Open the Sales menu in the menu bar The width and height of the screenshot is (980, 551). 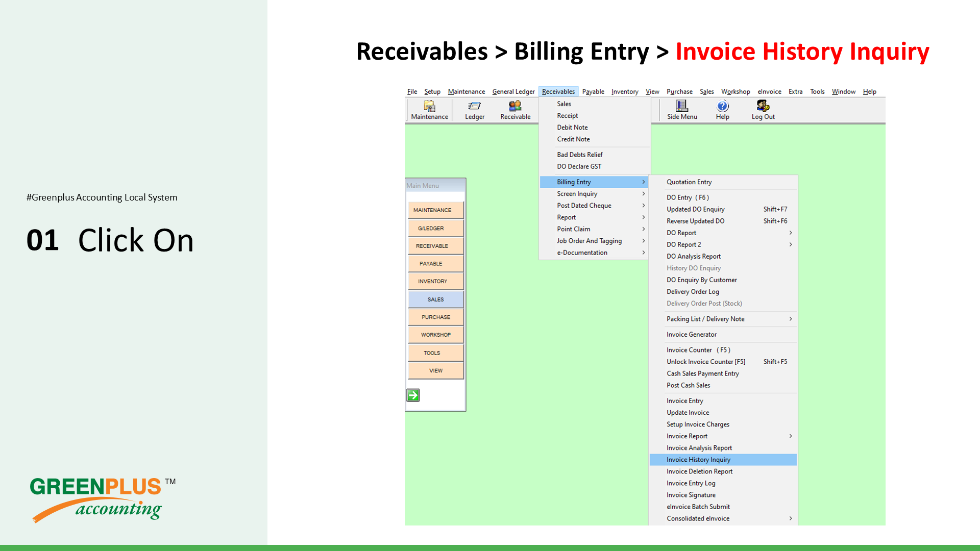pyautogui.click(x=706, y=92)
